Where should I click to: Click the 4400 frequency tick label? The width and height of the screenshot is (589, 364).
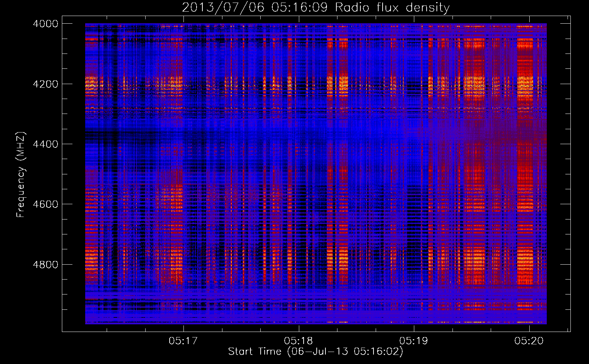pyautogui.click(x=46, y=144)
